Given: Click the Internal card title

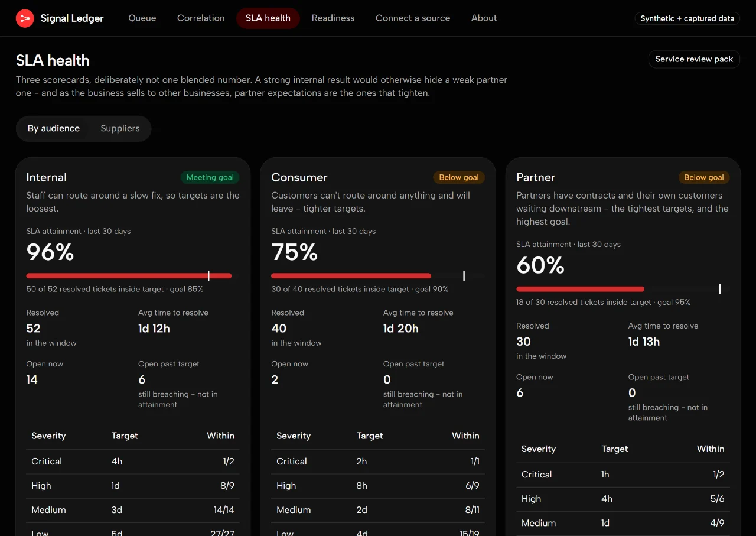Looking at the screenshot, I should (x=47, y=177).
